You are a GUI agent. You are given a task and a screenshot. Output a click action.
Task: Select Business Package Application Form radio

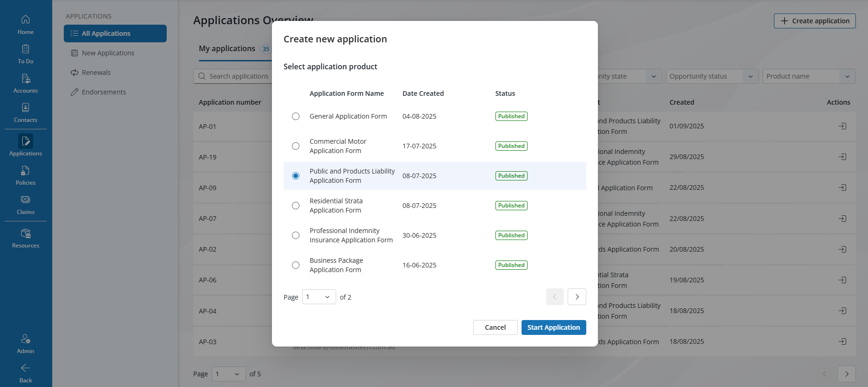tap(296, 265)
